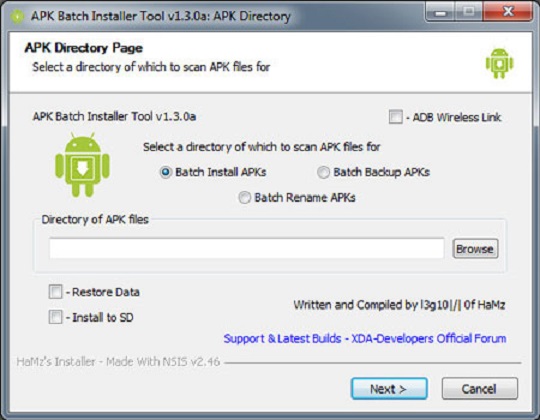Click the window title bar text
Viewport: 540px width, 420px height.
161,16
